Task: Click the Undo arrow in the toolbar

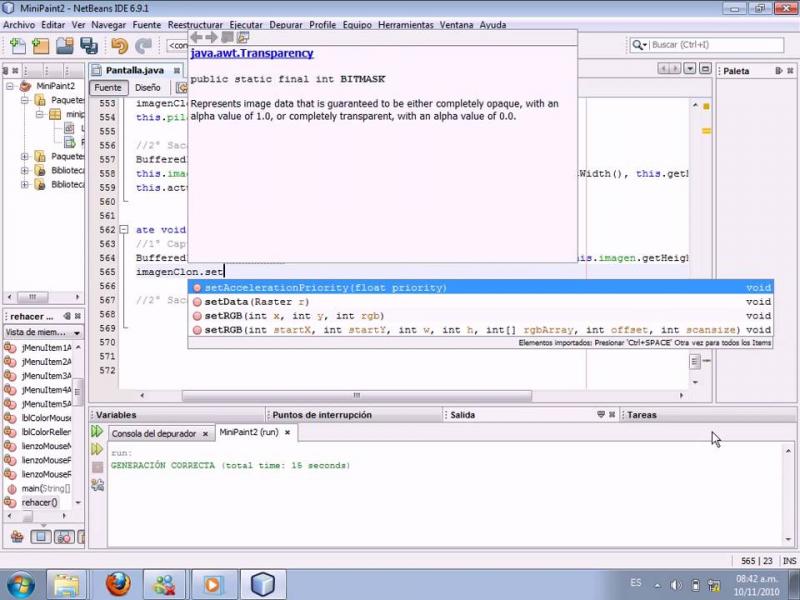Action: click(x=120, y=46)
